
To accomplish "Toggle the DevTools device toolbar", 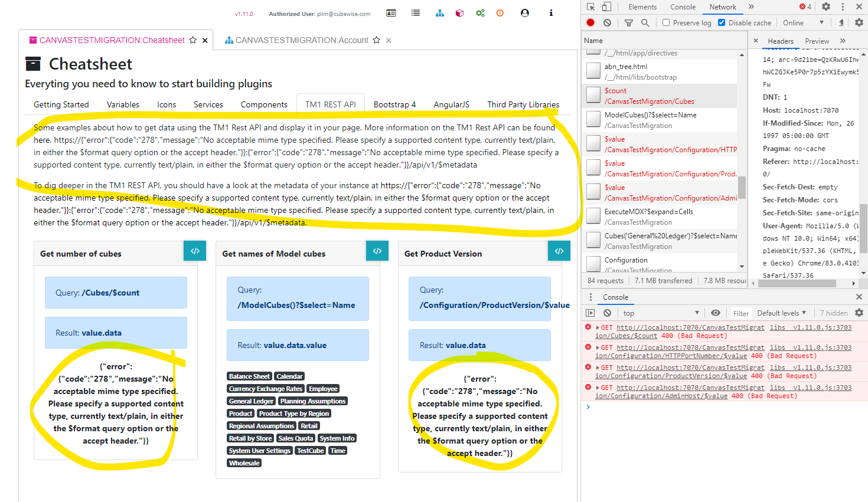I will point(606,7).
